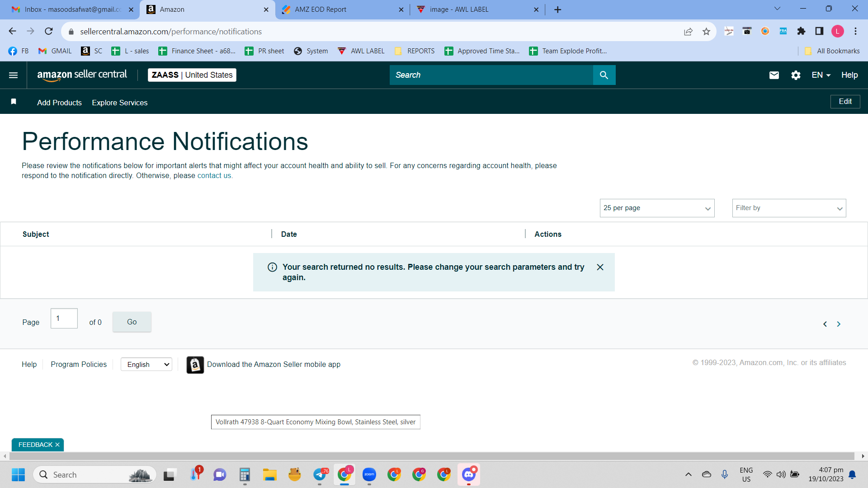Screen dimensions: 868x488
Task: Open the REPORTS bookmark folder
Action: pyautogui.click(x=415, y=51)
